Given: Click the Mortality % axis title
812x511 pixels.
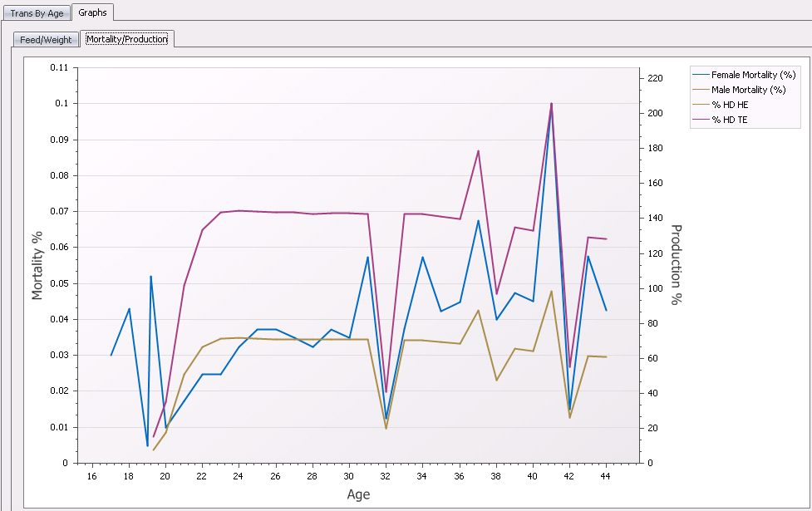Looking at the screenshot, I should pyautogui.click(x=37, y=265).
